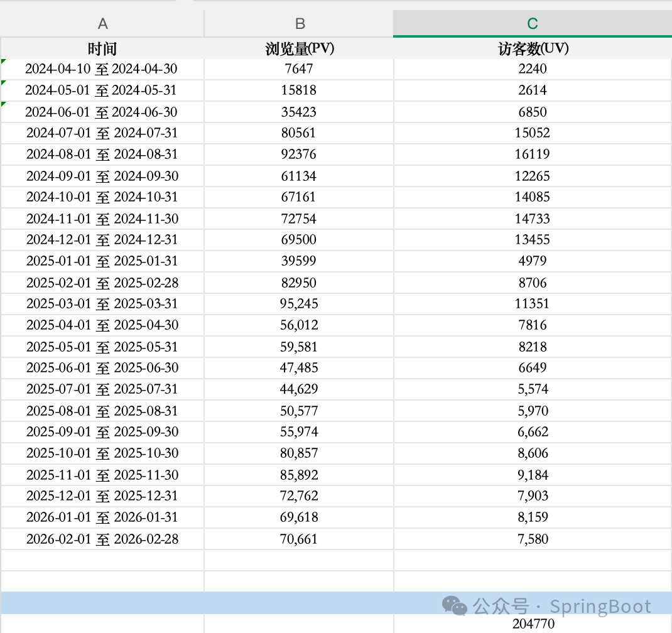The width and height of the screenshot is (672, 633).
Task: Click PV value 50,577
Action: (299, 411)
